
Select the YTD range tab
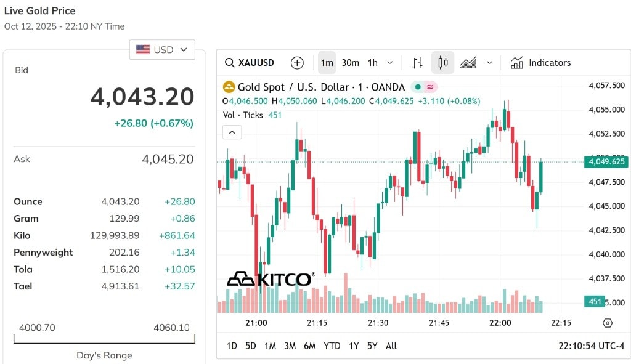coord(332,346)
